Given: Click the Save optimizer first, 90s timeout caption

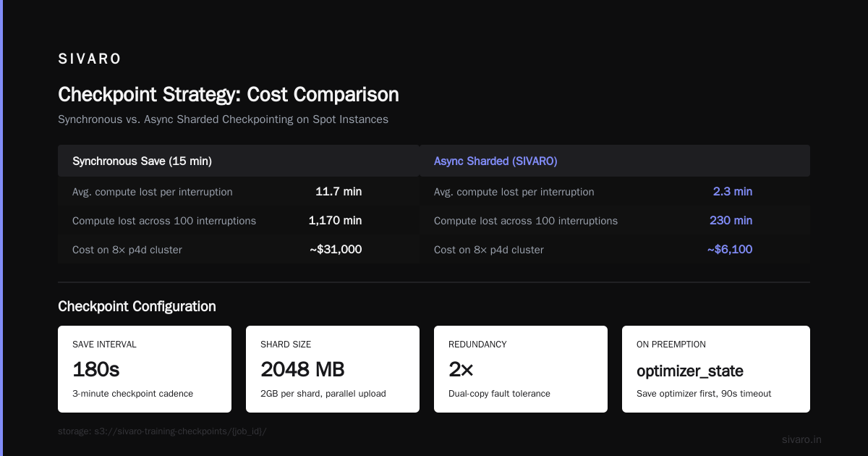Looking at the screenshot, I should pyautogui.click(x=704, y=394).
